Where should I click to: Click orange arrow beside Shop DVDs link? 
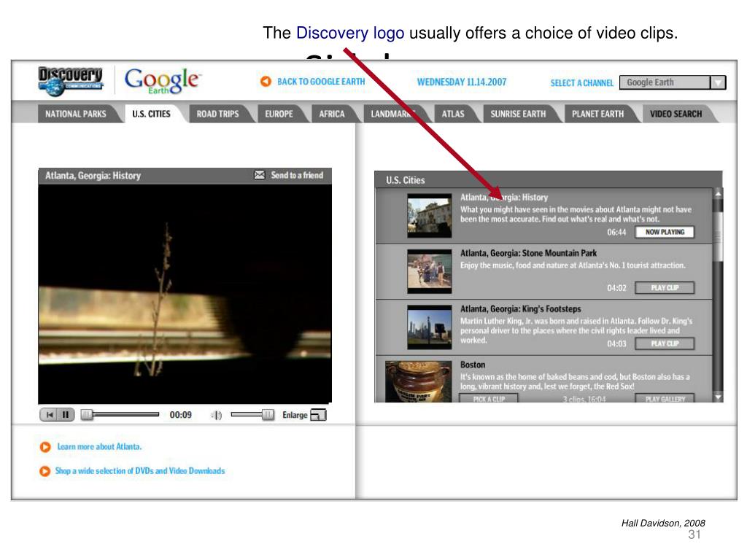[44, 471]
